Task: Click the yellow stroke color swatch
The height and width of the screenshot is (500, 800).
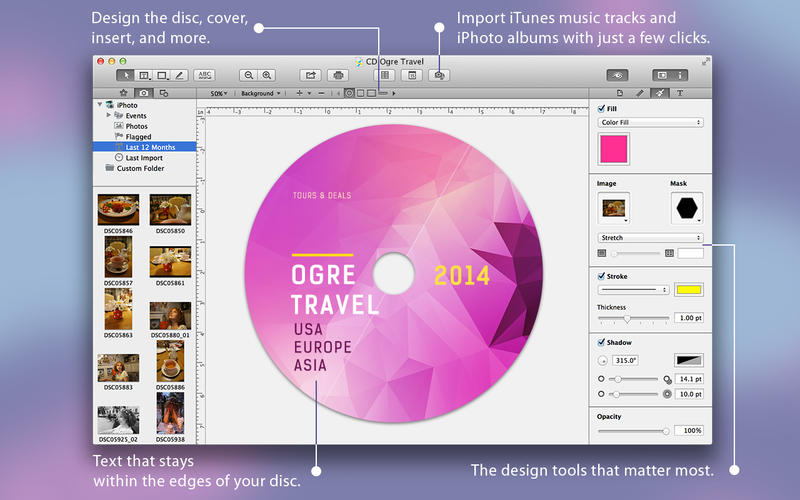Action: pos(688,290)
